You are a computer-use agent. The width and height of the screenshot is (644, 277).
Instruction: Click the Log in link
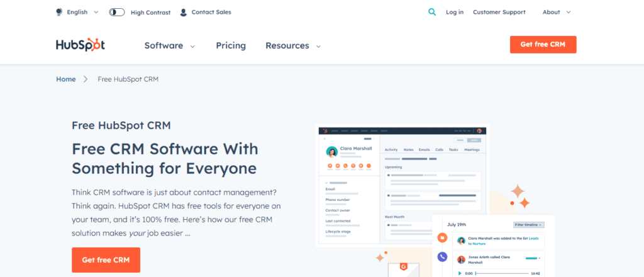(x=455, y=13)
